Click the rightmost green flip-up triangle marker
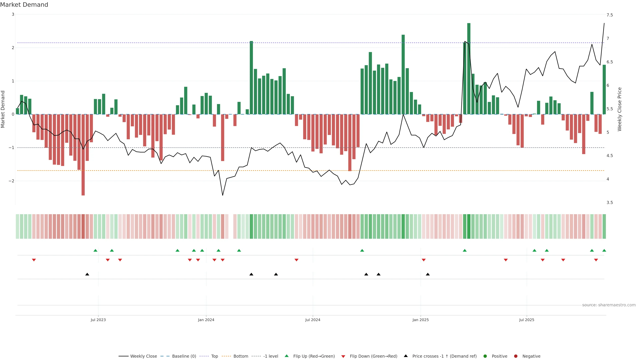Screen dimensions: 644x362 point(604,251)
